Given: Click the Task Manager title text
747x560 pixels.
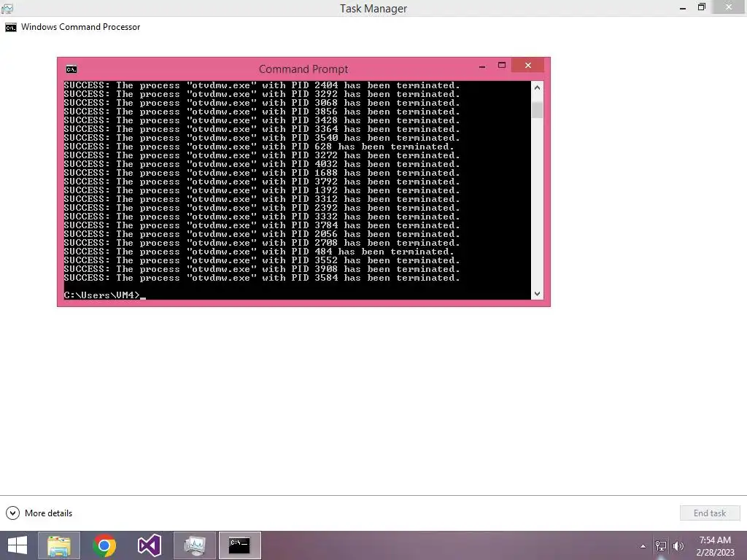Looking at the screenshot, I should pyautogui.click(x=373, y=9).
